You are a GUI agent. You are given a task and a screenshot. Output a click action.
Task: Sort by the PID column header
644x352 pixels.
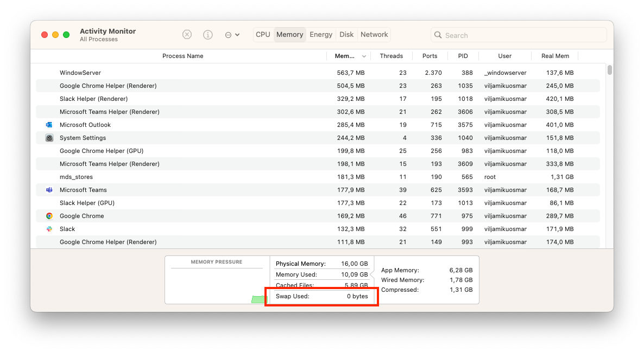pyautogui.click(x=463, y=56)
